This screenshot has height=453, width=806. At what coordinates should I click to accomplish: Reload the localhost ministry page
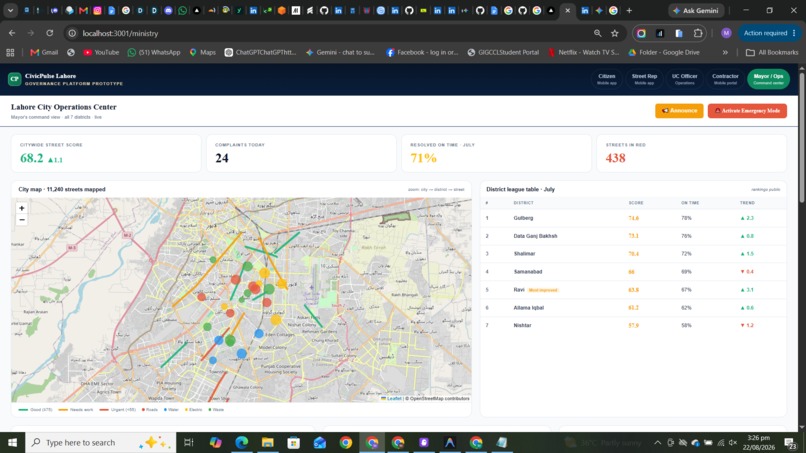coord(49,33)
